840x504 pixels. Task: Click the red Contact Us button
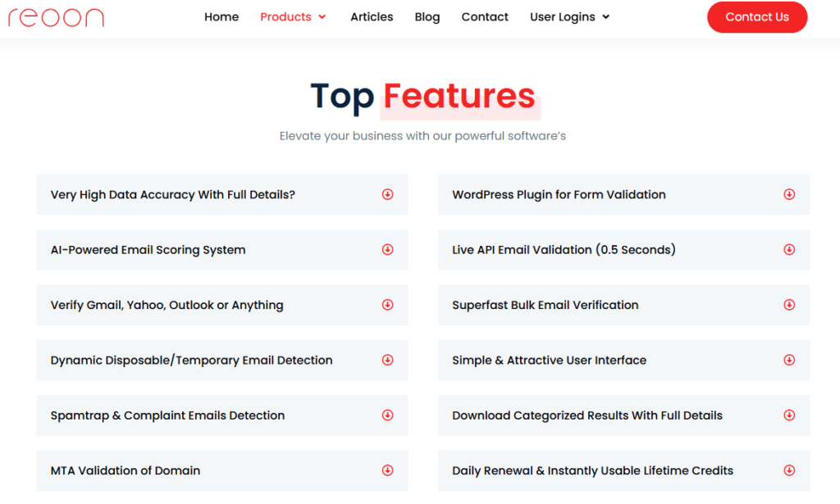pos(756,16)
